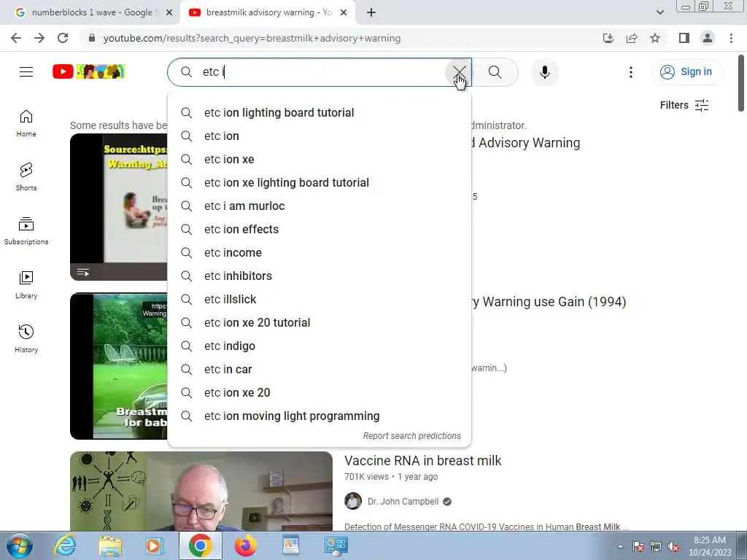Share this page from address bar
The image size is (747, 560).
pyautogui.click(x=632, y=38)
